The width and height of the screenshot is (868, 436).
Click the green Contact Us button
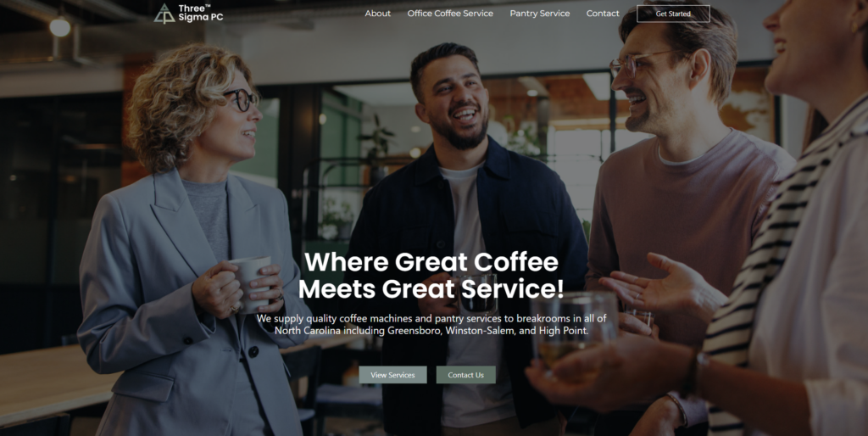coord(465,375)
